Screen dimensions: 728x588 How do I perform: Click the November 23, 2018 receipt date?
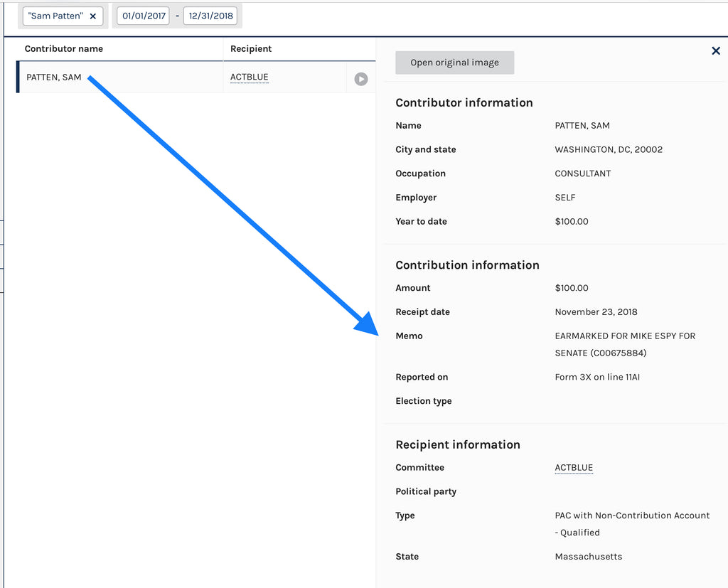tap(596, 312)
